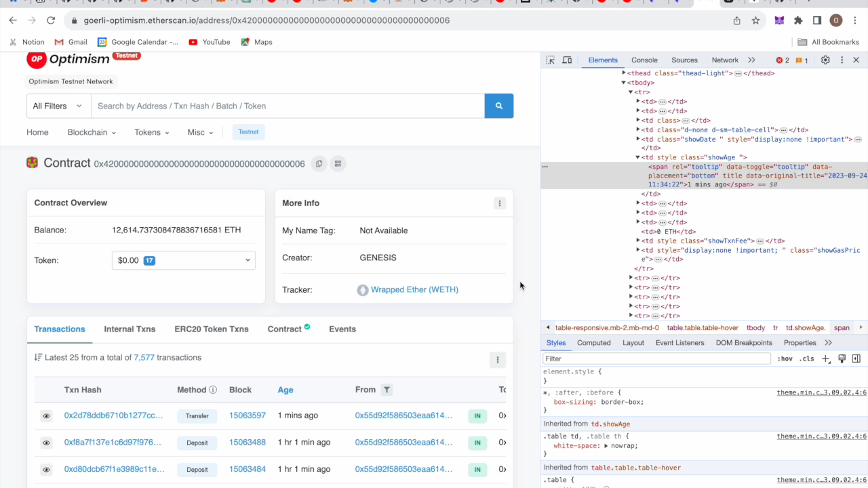Expand the Misc nav menu
This screenshot has height=488, width=868.
tap(201, 132)
